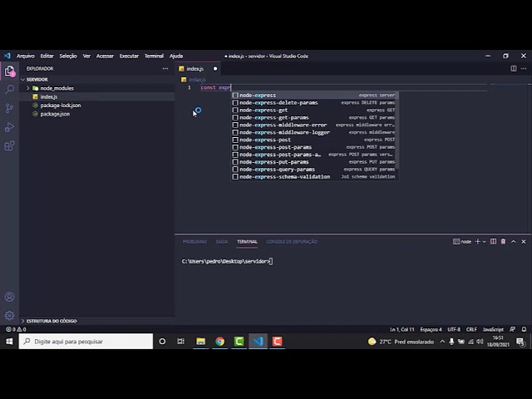Open the Manage gear settings icon
The image size is (532, 399).
[9, 315]
